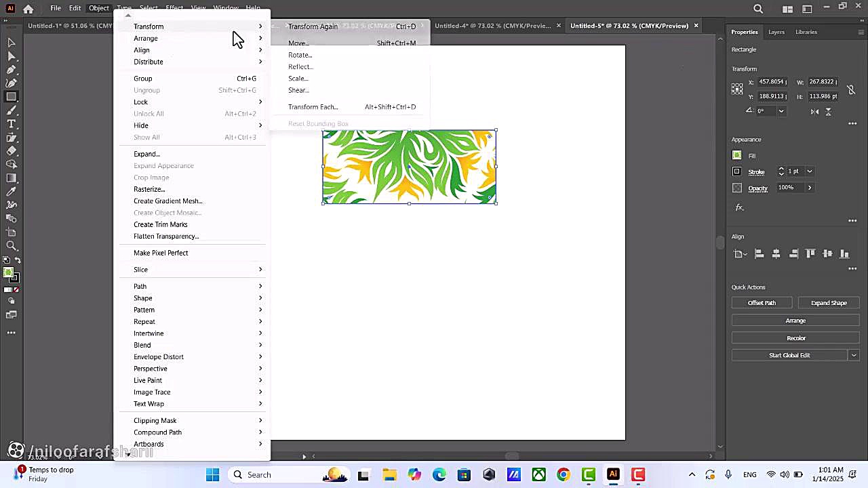
Task: Click the Expand Shape button
Action: click(x=829, y=303)
